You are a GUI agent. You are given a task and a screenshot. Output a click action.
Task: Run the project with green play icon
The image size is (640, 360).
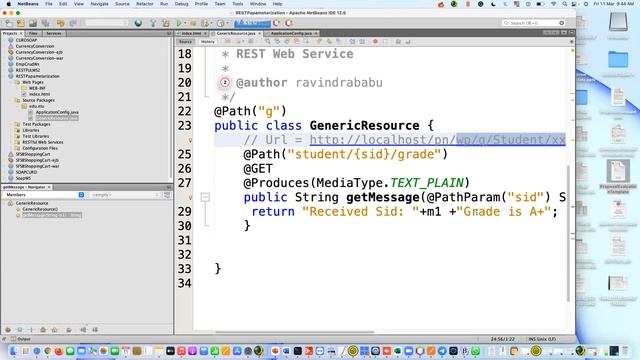tap(179, 23)
